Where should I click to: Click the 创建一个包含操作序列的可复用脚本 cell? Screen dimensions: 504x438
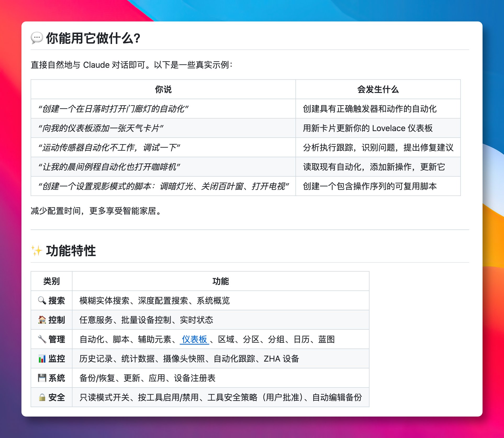click(x=378, y=186)
